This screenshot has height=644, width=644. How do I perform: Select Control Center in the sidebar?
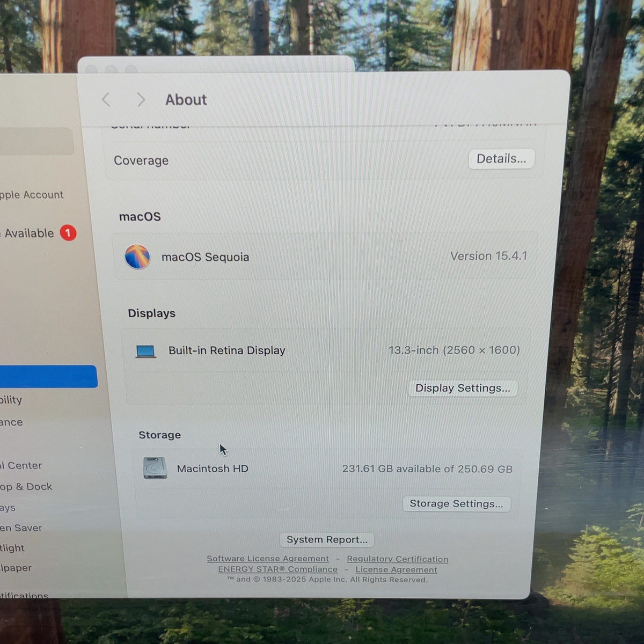point(21,465)
